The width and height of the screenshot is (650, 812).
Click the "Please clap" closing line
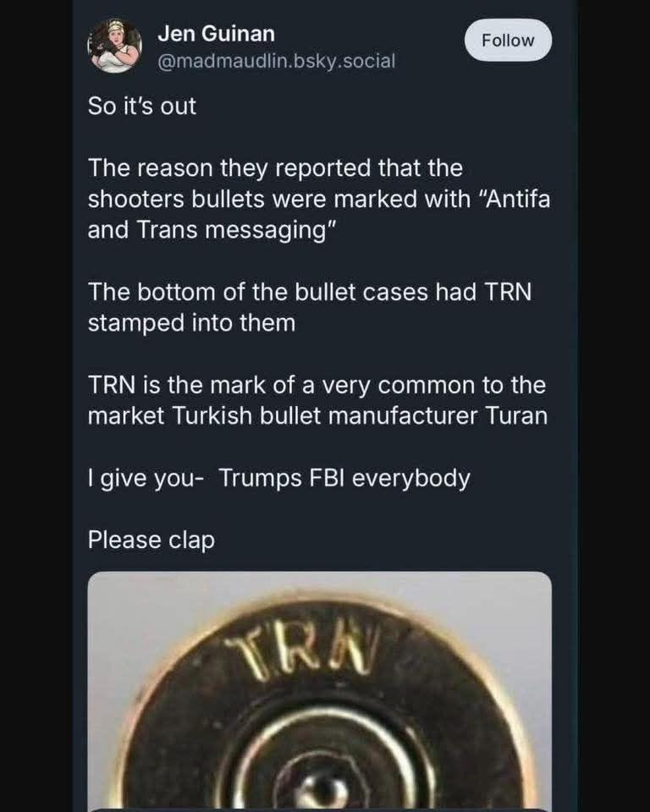[x=151, y=540]
